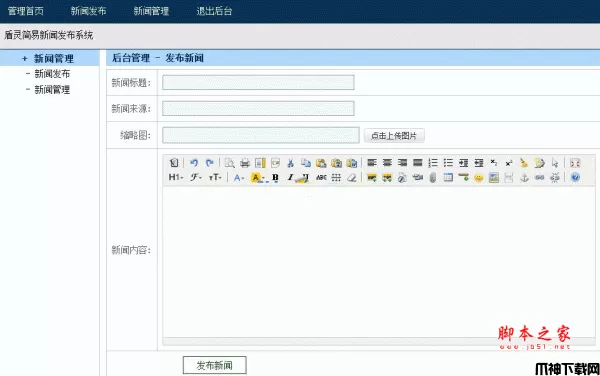This screenshot has width=600, height=376.
Task: Justify text fully in the editor
Action: [x=417, y=163]
